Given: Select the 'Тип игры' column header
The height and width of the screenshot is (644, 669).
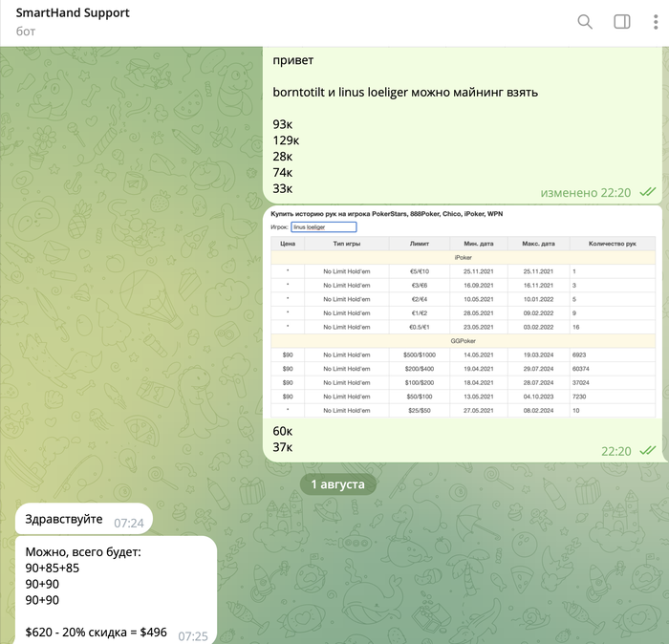Looking at the screenshot, I should click(346, 244).
